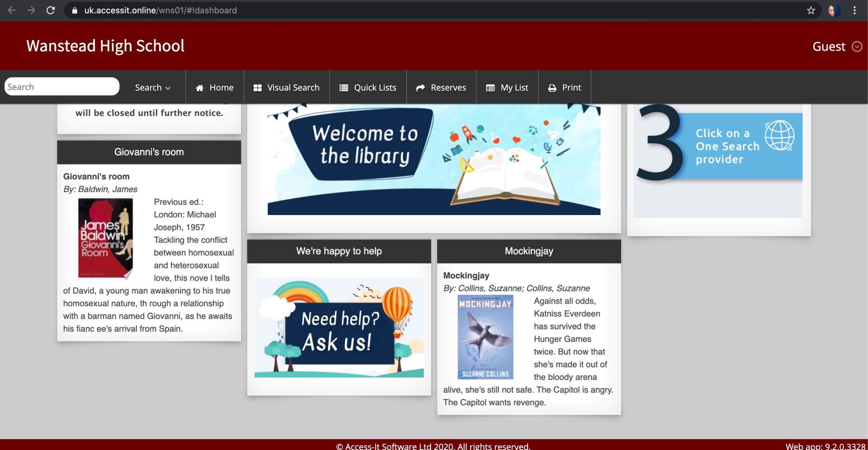868x450 pixels.
Task: Click the Guest user label
Action: point(829,47)
